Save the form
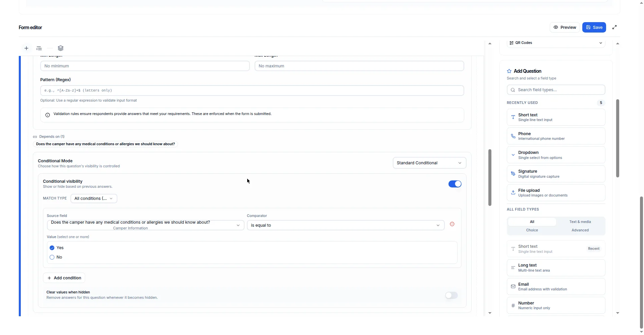Image resolution: width=644 pixels, height=335 pixels. coord(594,27)
